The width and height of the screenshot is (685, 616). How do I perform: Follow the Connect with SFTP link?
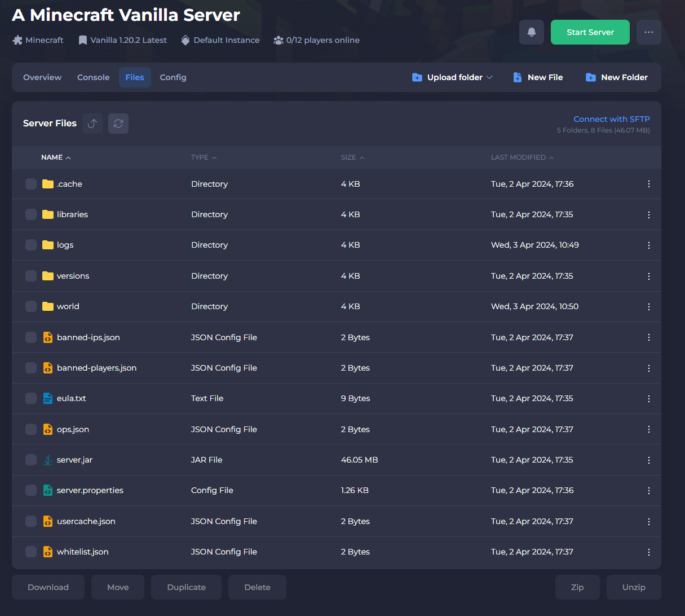point(611,119)
